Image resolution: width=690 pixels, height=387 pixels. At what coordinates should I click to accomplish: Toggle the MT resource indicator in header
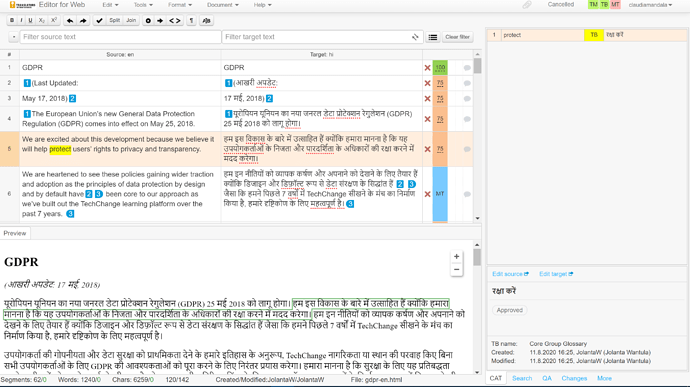point(615,4)
